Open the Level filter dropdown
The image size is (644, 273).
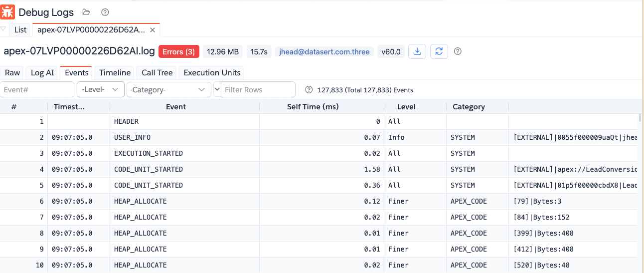click(100, 89)
